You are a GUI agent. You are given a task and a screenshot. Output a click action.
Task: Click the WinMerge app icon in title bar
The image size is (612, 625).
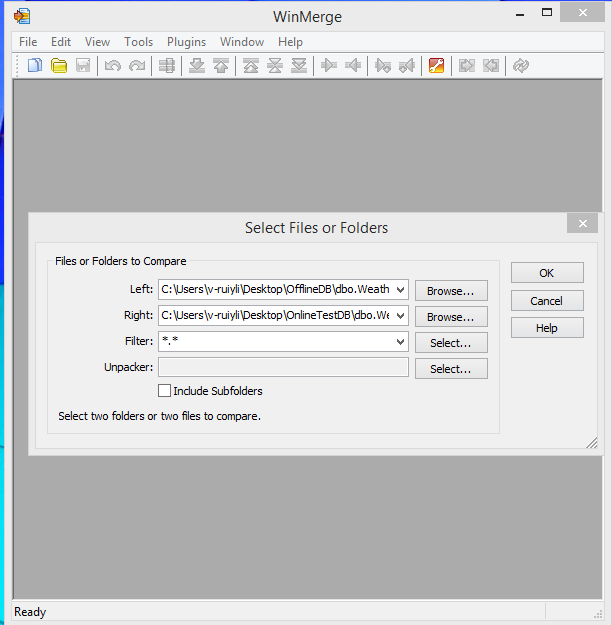pyautogui.click(x=21, y=16)
